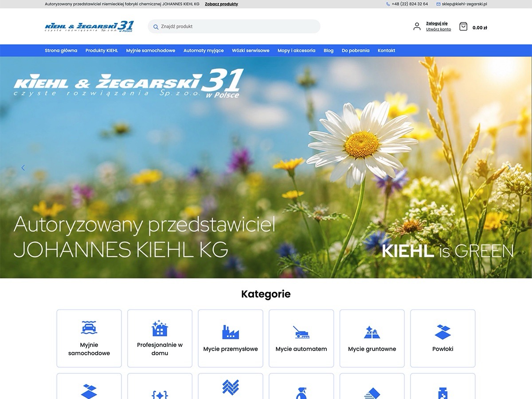Open Produkty KIEHL menu item

(102, 51)
